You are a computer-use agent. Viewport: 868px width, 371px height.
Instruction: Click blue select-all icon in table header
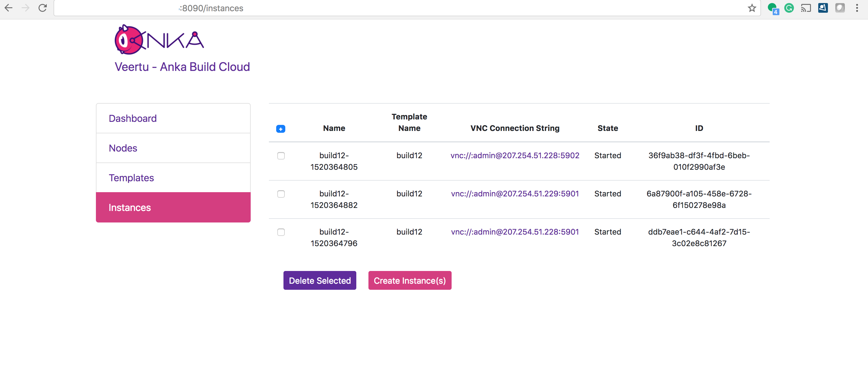click(280, 129)
